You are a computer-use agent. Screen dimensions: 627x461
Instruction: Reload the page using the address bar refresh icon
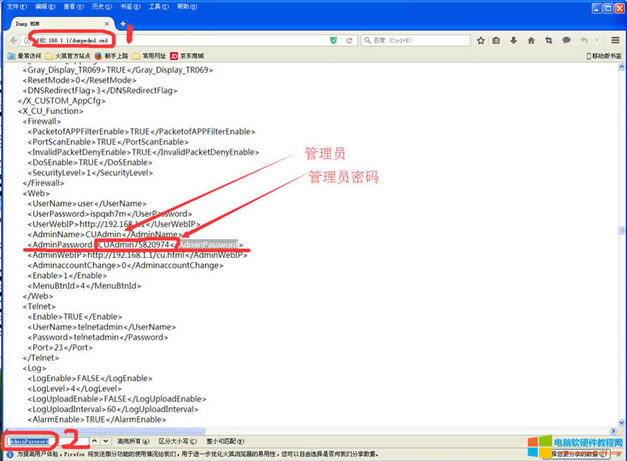click(x=348, y=40)
